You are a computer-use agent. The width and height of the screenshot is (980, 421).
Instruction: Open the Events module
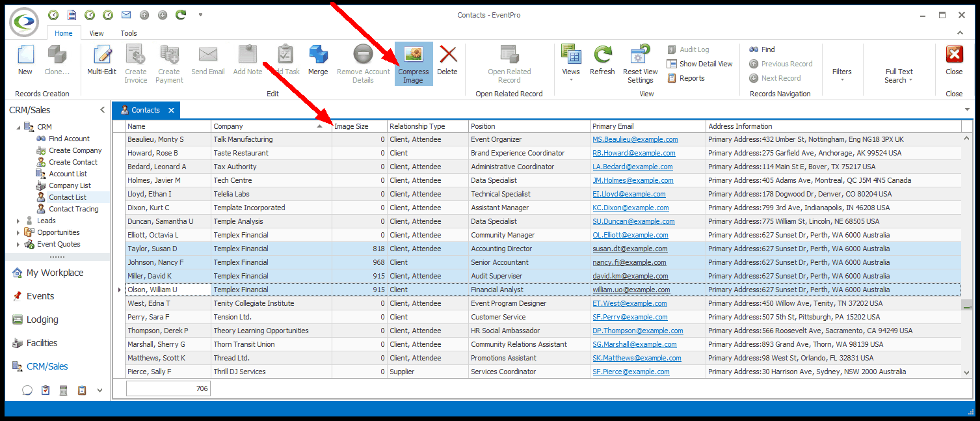click(x=40, y=296)
